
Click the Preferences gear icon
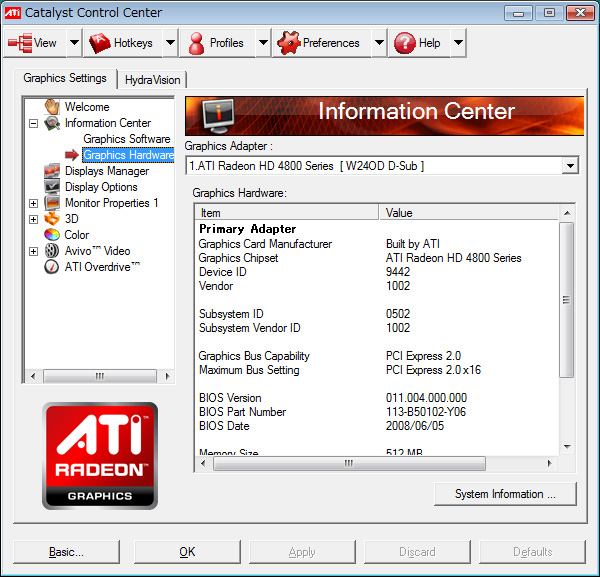point(289,43)
